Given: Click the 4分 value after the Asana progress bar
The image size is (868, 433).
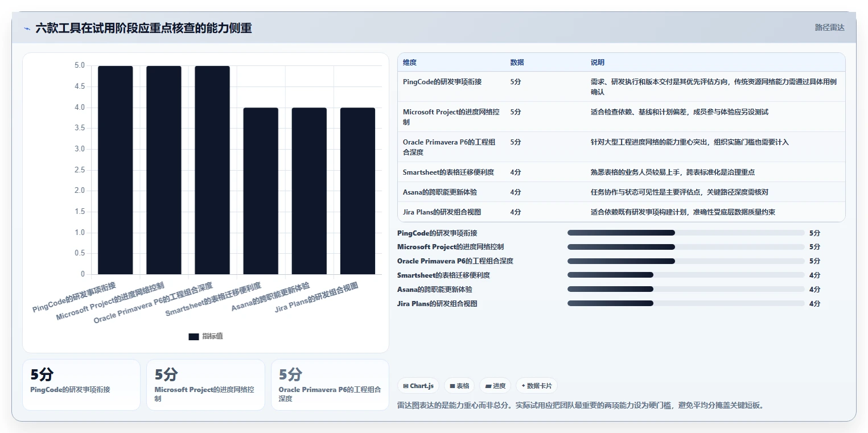Looking at the screenshot, I should (814, 289).
